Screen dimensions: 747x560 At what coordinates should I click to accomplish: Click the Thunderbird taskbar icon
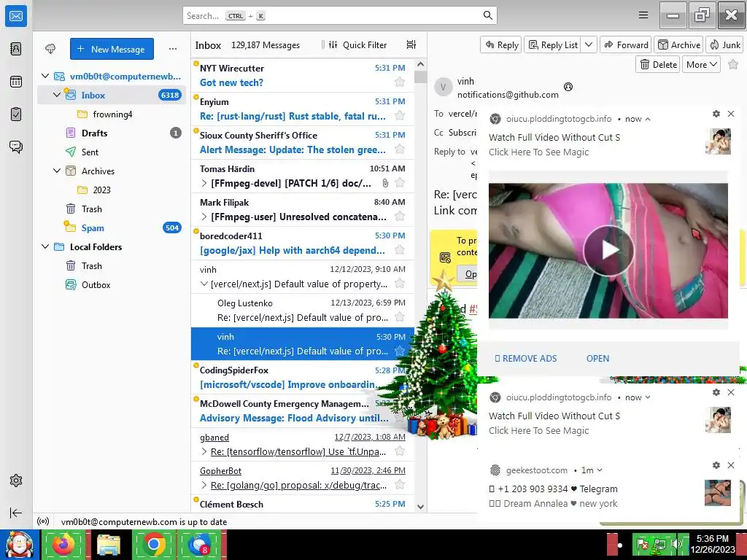click(x=199, y=545)
